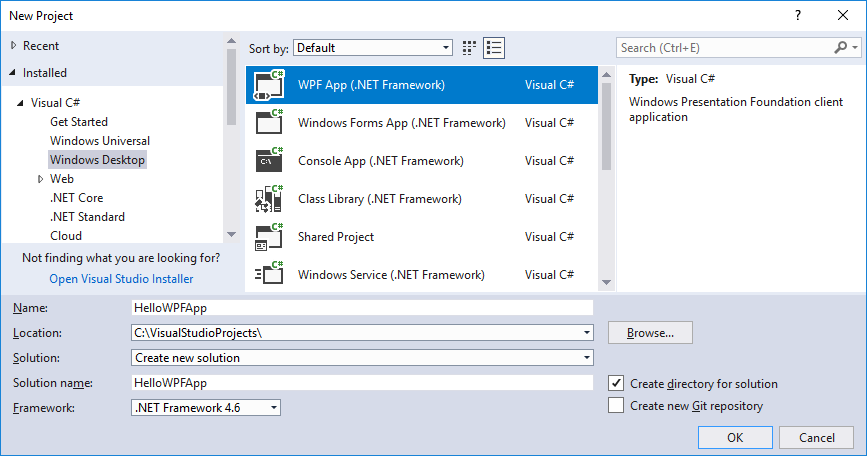Open the Sort by dropdown
The height and width of the screenshot is (456, 867).
click(x=373, y=48)
